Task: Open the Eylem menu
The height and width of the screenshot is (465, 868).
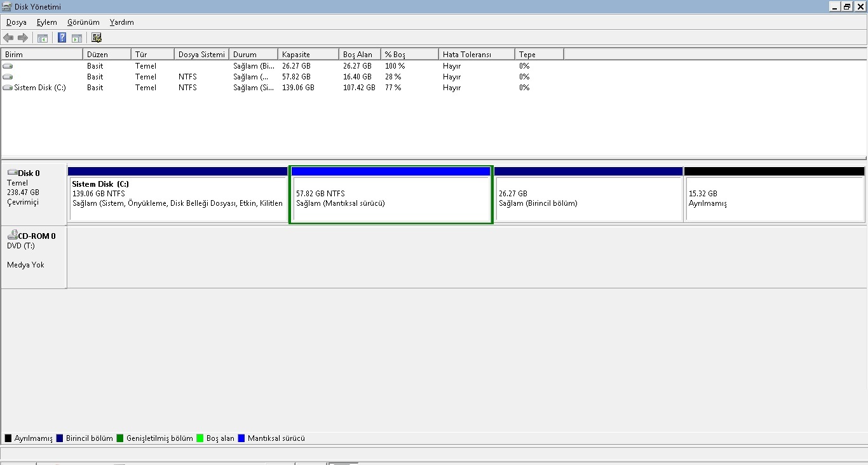Action: coord(46,22)
